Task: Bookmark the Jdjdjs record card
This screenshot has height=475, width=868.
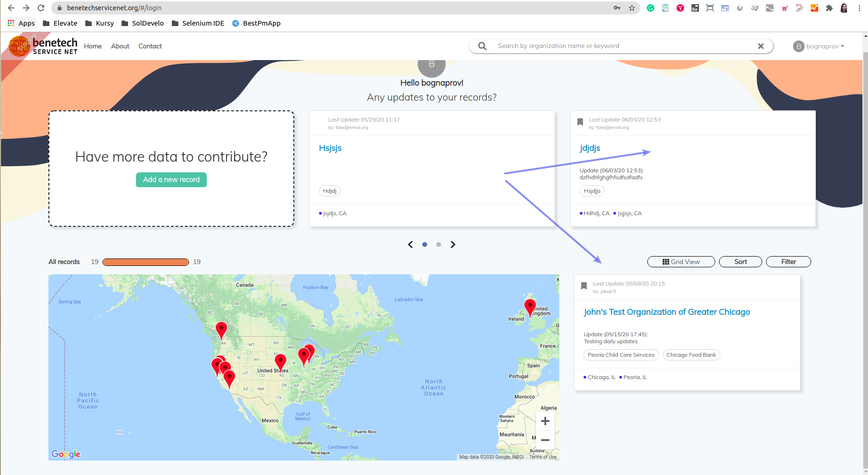Action: click(x=580, y=122)
